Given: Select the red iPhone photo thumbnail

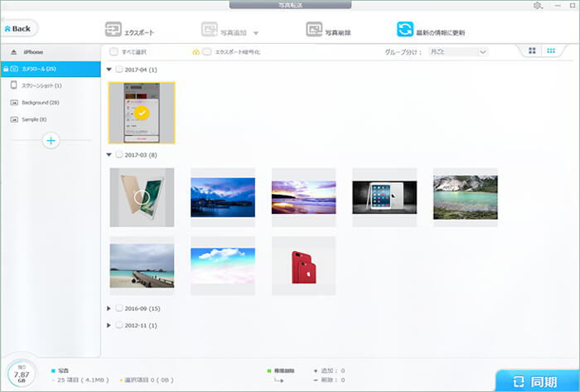Looking at the screenshot, I should 303,265.
